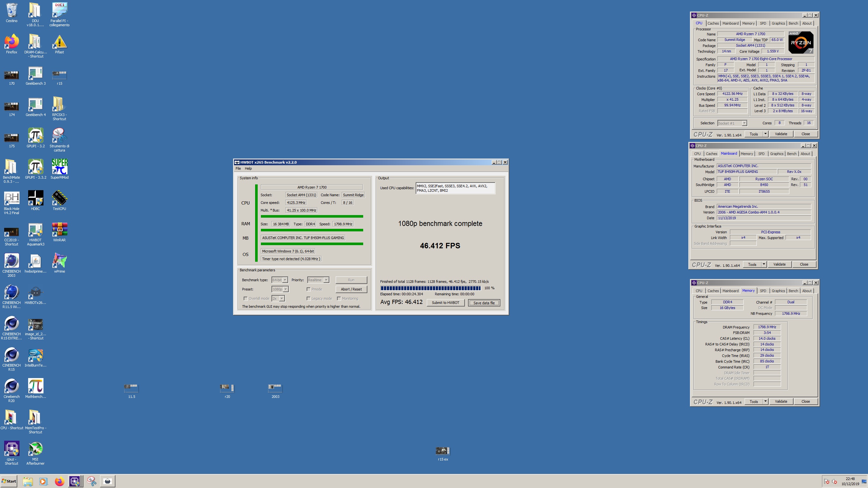Open the Benchmark type 64-bit dropdown

tap(280, 280)
